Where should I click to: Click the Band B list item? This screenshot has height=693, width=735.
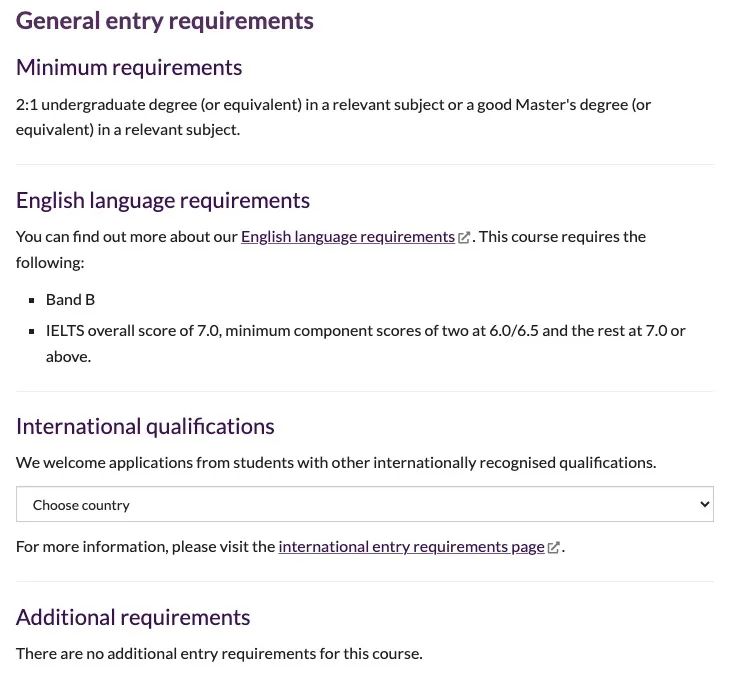70,300
